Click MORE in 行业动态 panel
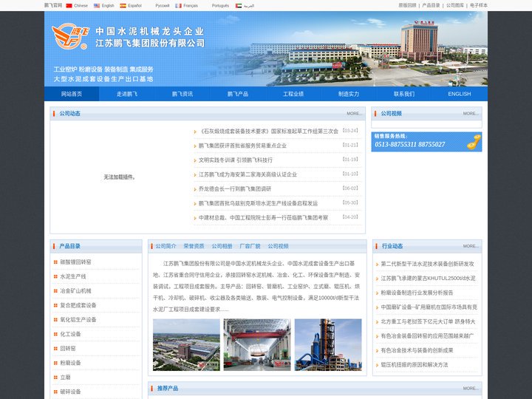The width and height of the screenshot is (532, 399). (x=471, y=246)
